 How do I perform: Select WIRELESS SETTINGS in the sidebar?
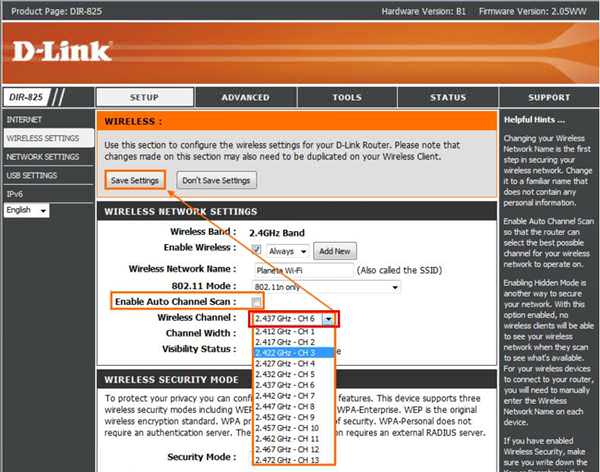click(x=48, y=138)
